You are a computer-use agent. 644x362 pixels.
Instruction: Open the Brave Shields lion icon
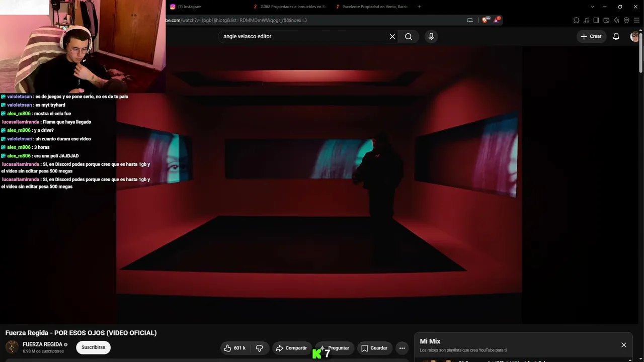tap(486, 20)
